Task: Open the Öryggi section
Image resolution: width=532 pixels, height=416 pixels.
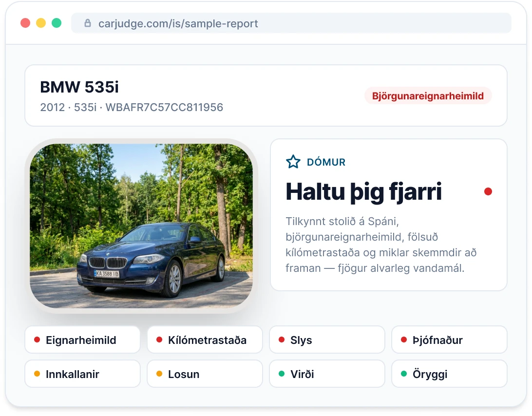Action: (x=449, y=374)
